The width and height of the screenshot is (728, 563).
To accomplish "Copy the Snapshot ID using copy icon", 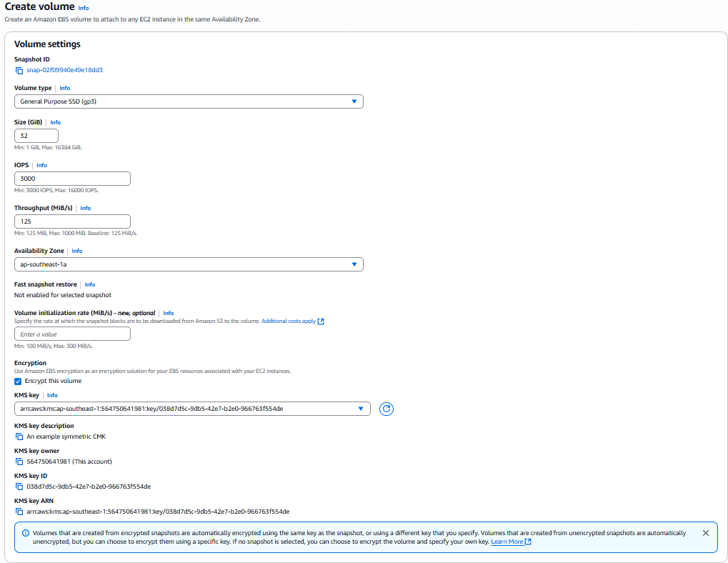I will tap(19, 70).
